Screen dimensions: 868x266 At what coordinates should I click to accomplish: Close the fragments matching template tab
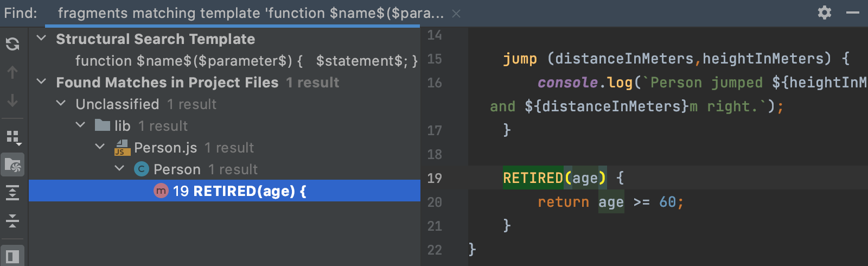pos(456,14)
